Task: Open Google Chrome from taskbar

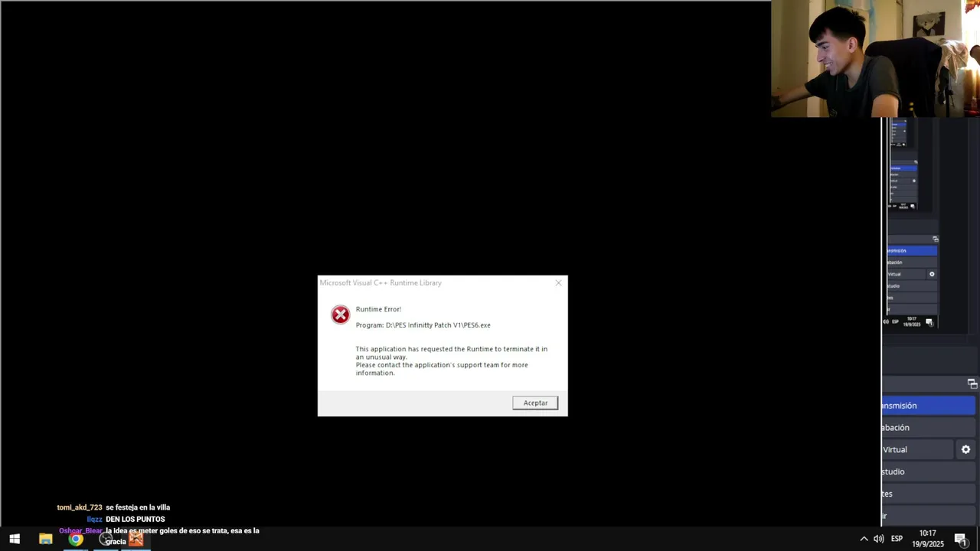Action: click(75, 539)
